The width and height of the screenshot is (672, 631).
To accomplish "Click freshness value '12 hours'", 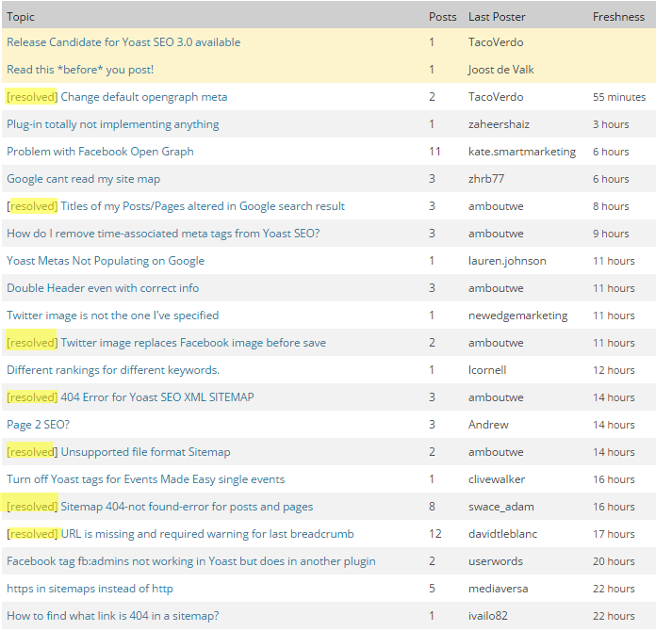I will [614, 370].
